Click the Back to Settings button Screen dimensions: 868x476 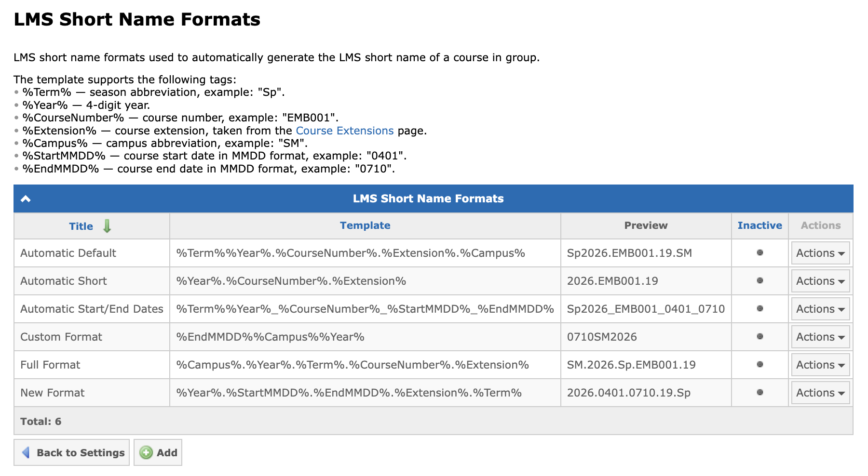coord(71,452)
